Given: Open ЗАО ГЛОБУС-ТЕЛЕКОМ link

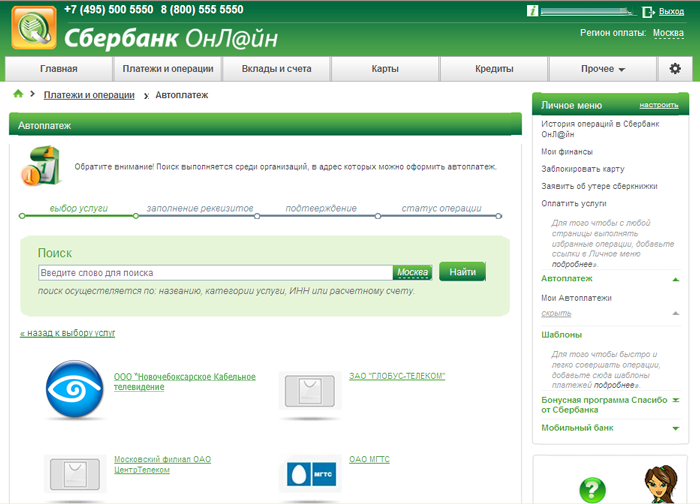Looking at the screenshot, I should coord(397,376).
